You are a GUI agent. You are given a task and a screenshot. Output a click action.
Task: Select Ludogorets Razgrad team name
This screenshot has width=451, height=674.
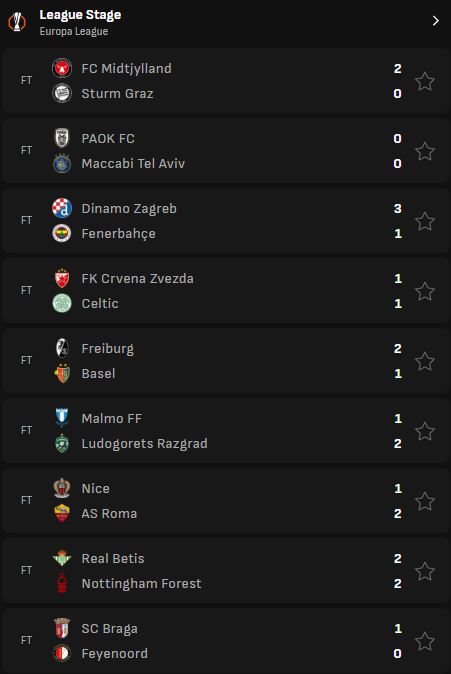(144, 444)
